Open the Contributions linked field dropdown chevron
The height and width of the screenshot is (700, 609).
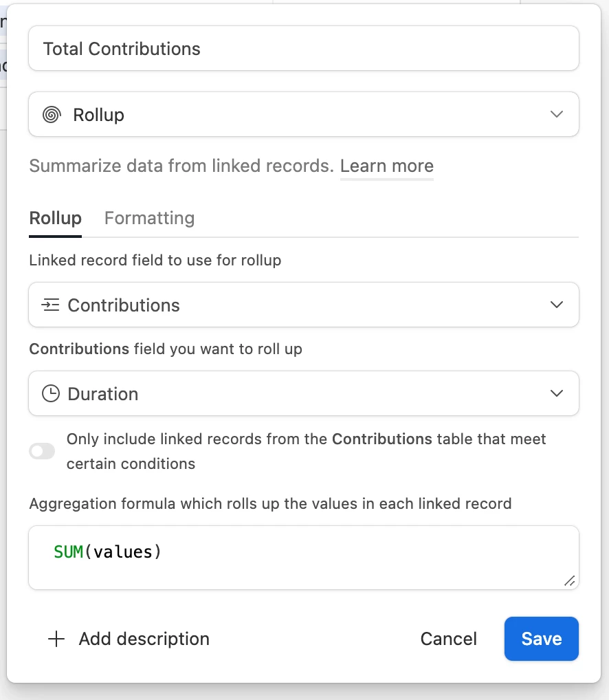[x=557, y=305]
